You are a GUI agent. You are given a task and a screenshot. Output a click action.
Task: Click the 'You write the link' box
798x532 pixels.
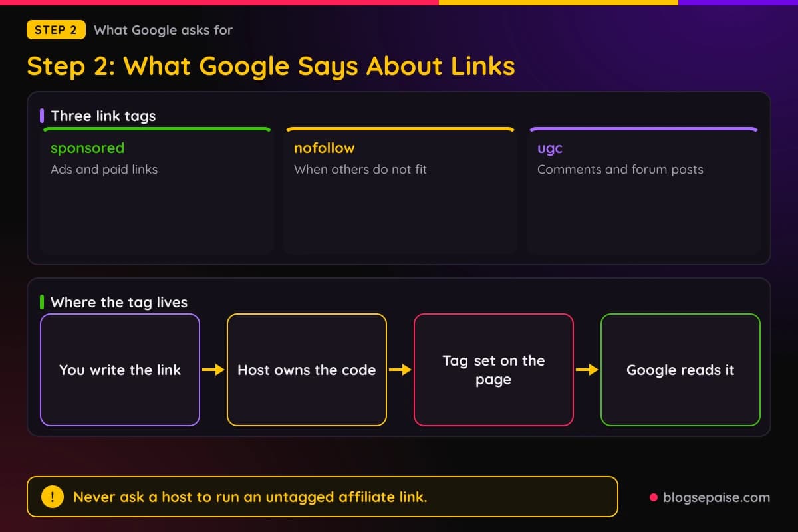tap(120, 370)
